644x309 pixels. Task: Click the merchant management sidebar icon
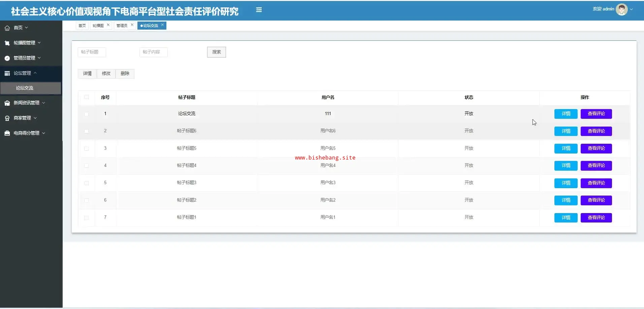click(x=7, y=118)
